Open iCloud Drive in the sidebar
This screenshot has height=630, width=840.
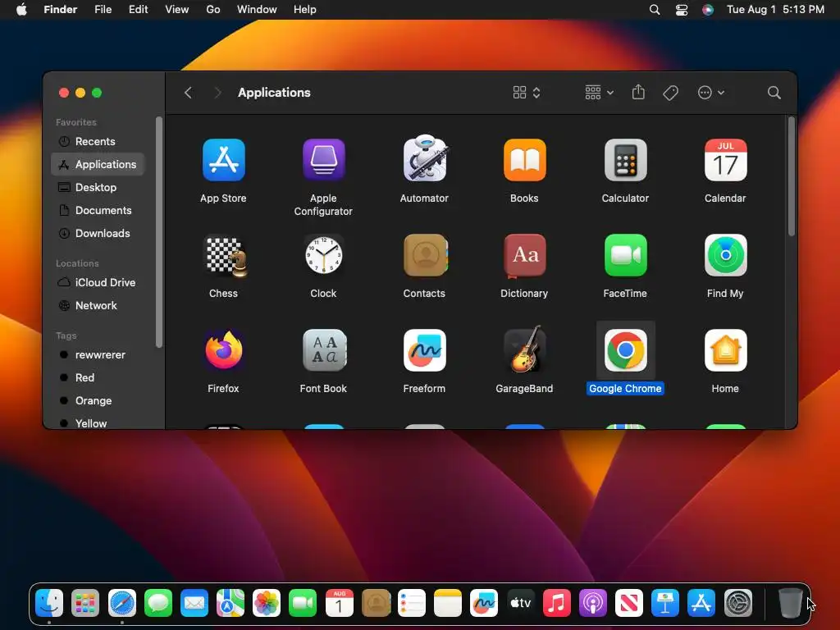click(x=98, y=282)
